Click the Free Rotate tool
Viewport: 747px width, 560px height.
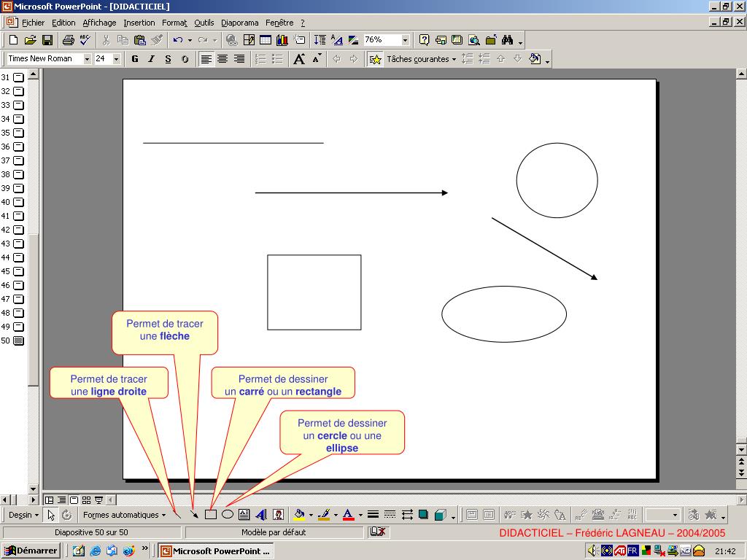pos(67,515)
